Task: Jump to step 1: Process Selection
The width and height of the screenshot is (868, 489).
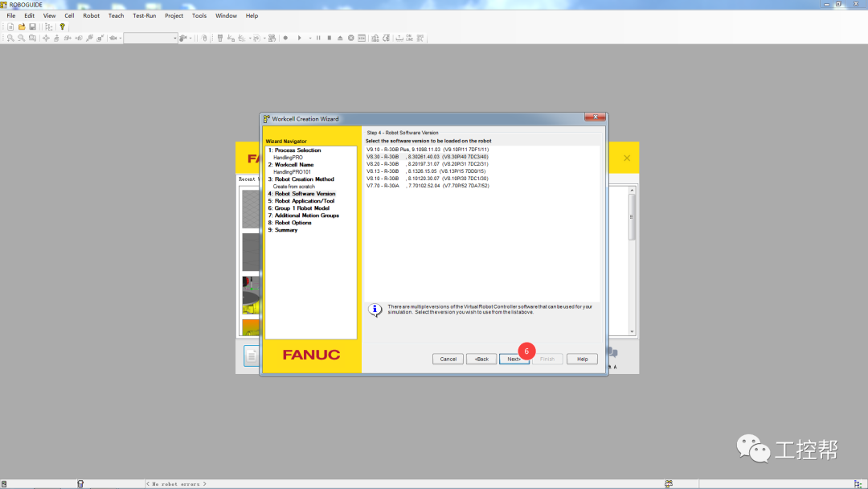Action: click(294, 150)
